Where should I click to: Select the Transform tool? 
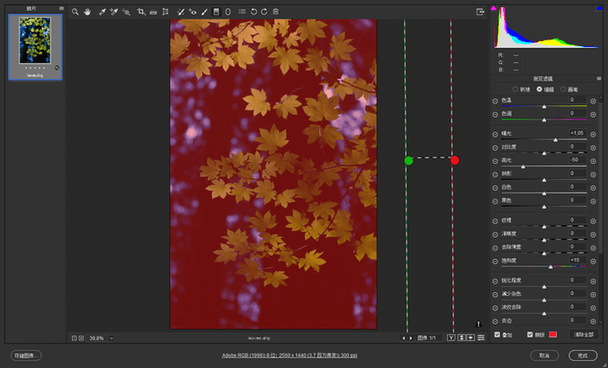pyautogui.click(x=166, y=12)
